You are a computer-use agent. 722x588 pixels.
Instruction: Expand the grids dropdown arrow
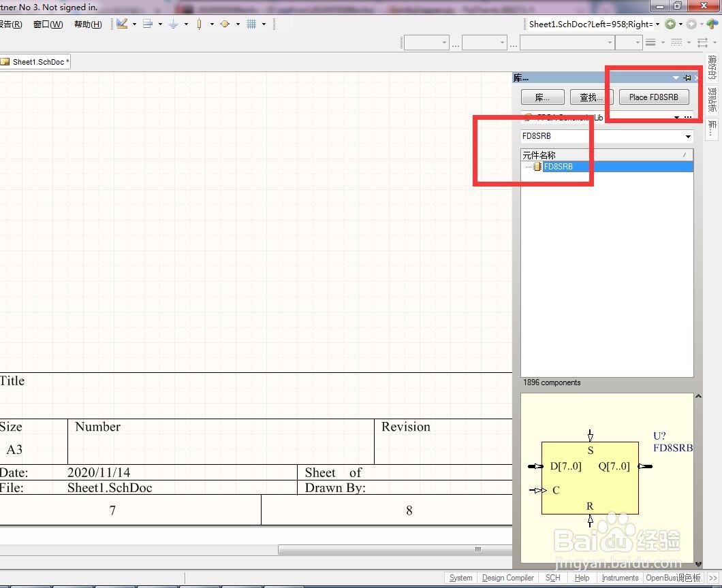(x=264, y=24)
